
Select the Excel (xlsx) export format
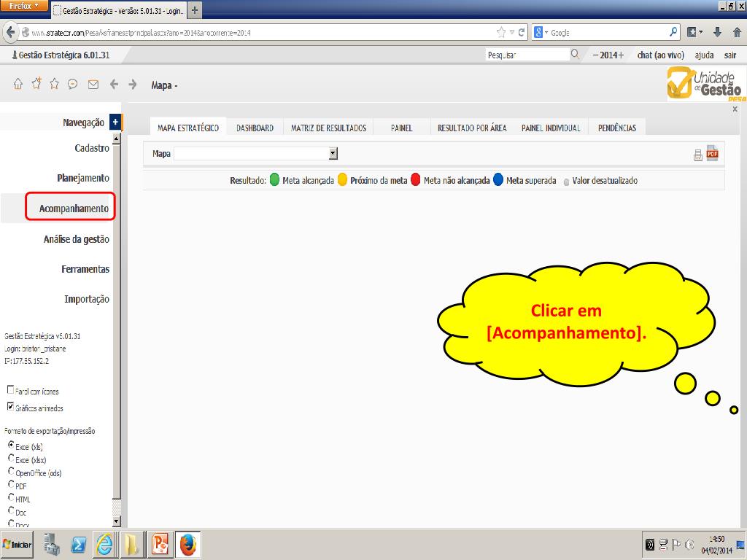[x=11, y=458]
